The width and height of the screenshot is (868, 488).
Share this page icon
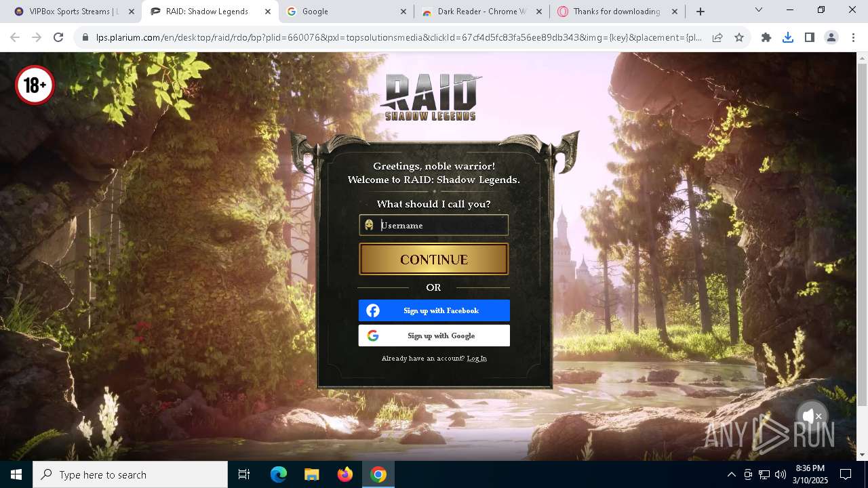coord(717,38)
